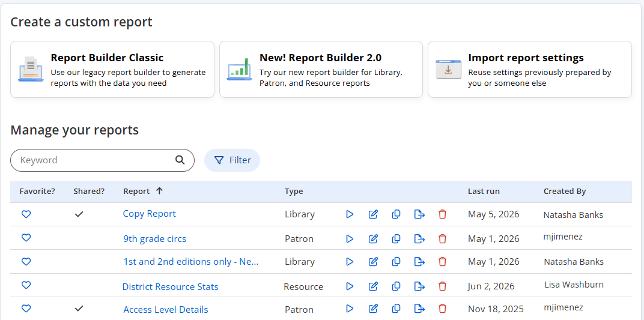Open Import report settings card
This screenshot has height=320, width=644.
530,69
